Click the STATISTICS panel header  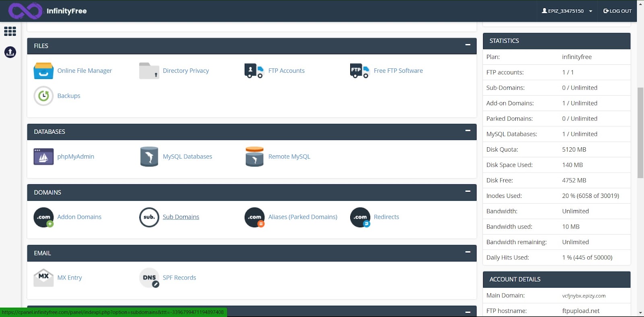point(557,41)
